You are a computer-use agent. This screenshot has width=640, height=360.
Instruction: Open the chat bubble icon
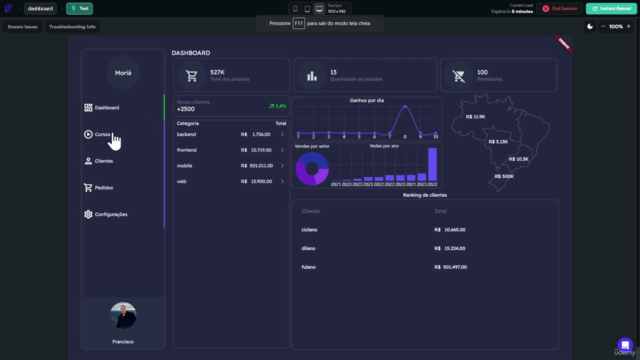(x=625, y=345)
